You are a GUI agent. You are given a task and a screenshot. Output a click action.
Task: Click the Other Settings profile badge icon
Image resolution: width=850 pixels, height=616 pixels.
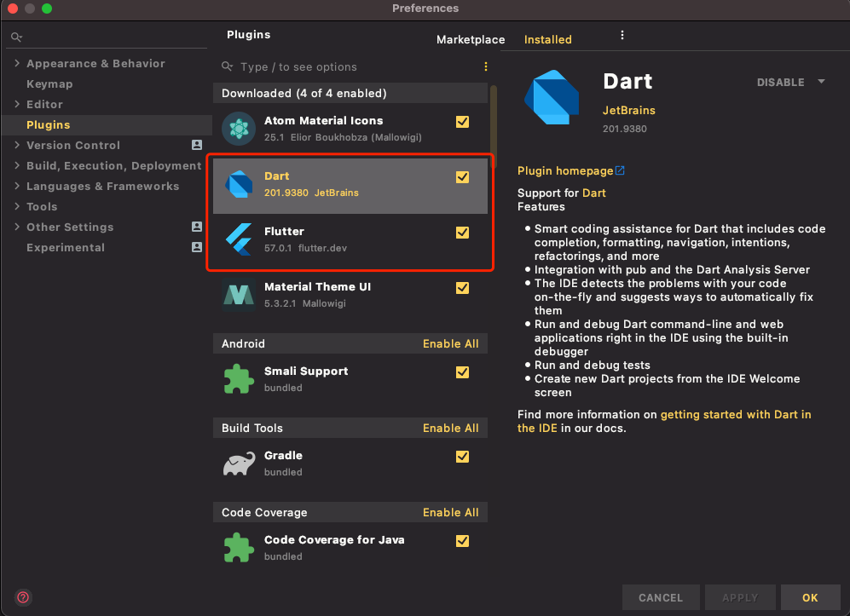(x=197, y=227)
